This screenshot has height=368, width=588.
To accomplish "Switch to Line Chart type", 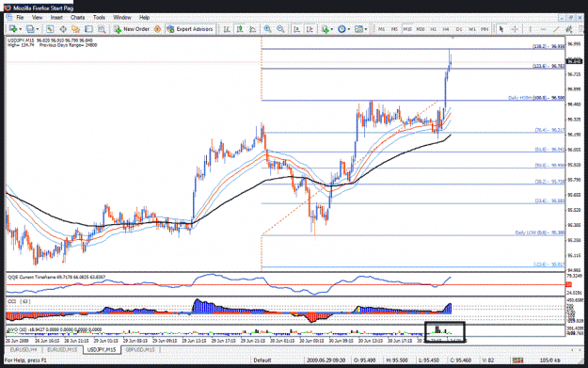I will [253, 29].
